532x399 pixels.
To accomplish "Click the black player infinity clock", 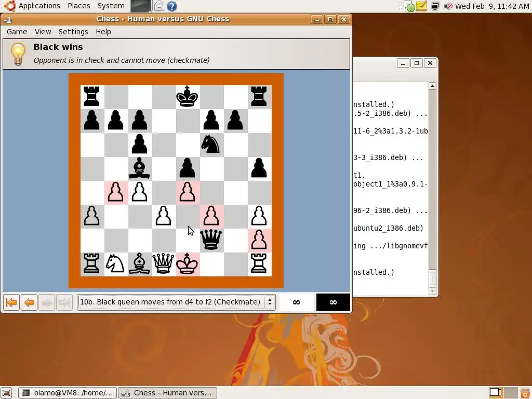I will coord(333,302).
